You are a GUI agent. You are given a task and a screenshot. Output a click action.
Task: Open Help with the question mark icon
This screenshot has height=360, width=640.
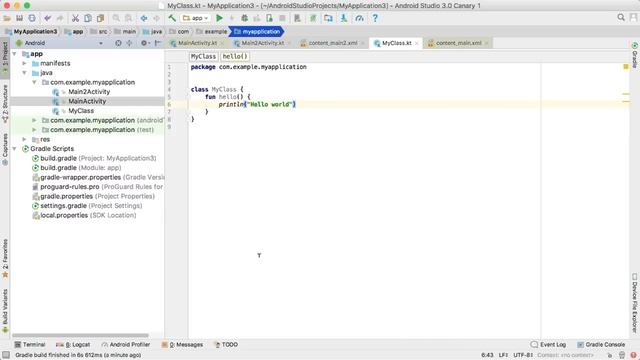point(375,18)
